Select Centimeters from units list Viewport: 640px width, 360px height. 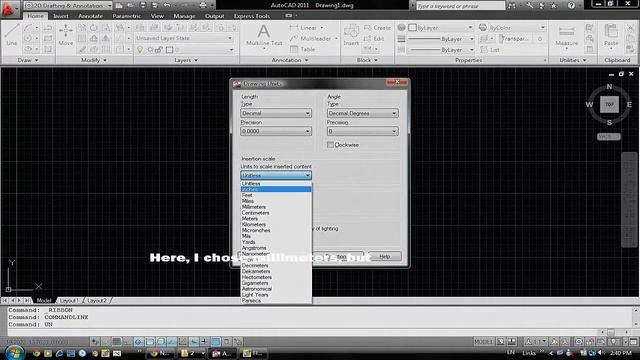pyautogui.click(x=276, y=213)
